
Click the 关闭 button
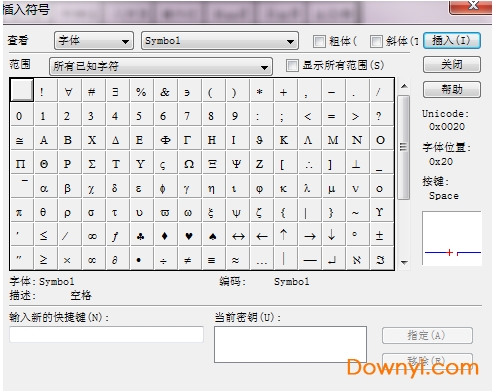[x=452, y=64]
